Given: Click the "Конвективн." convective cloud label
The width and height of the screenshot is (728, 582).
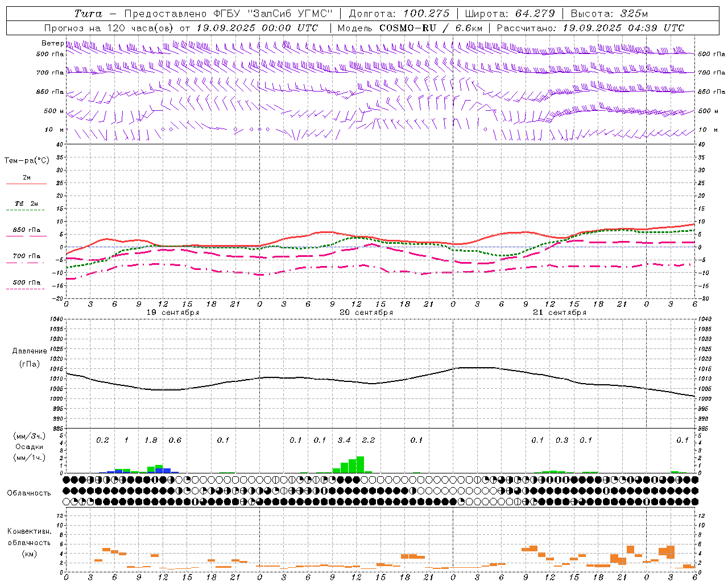Looking at the screenshot, I should coord(29,531).
